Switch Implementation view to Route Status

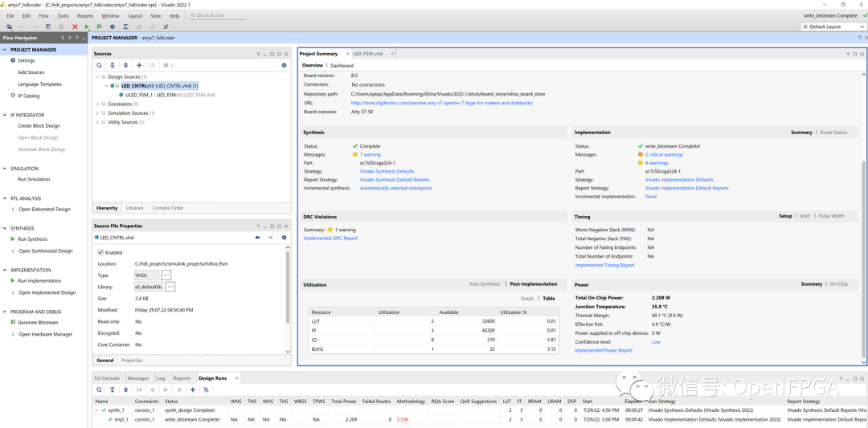(x=833, y=132)
